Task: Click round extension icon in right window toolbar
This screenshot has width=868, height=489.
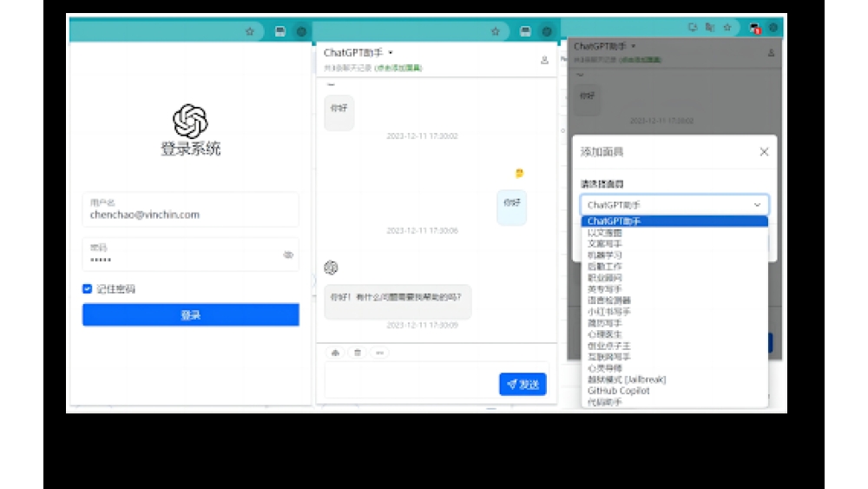Action: 773,27
